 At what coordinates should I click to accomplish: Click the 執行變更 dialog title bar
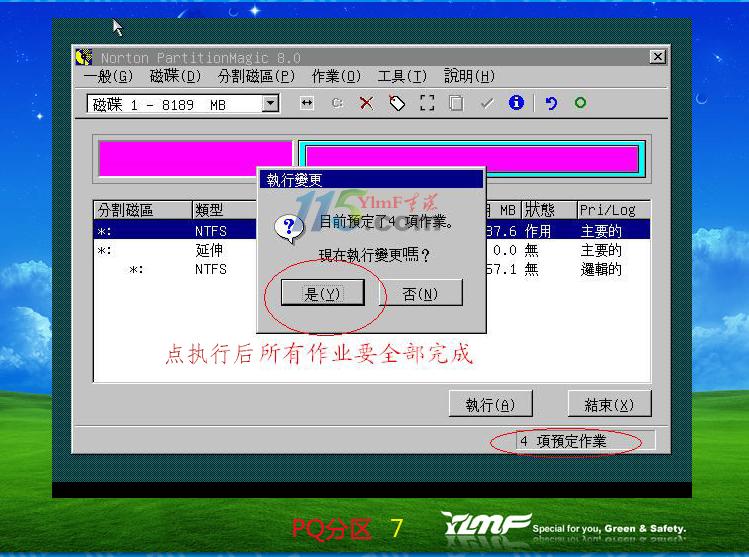point(371,180)
